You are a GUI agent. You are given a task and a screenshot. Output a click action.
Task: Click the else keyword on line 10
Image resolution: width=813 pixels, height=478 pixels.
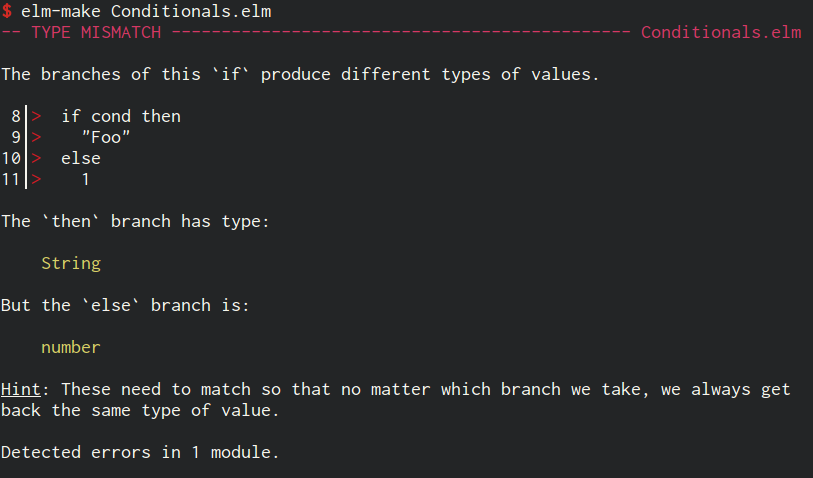click(x=81, y=159)
